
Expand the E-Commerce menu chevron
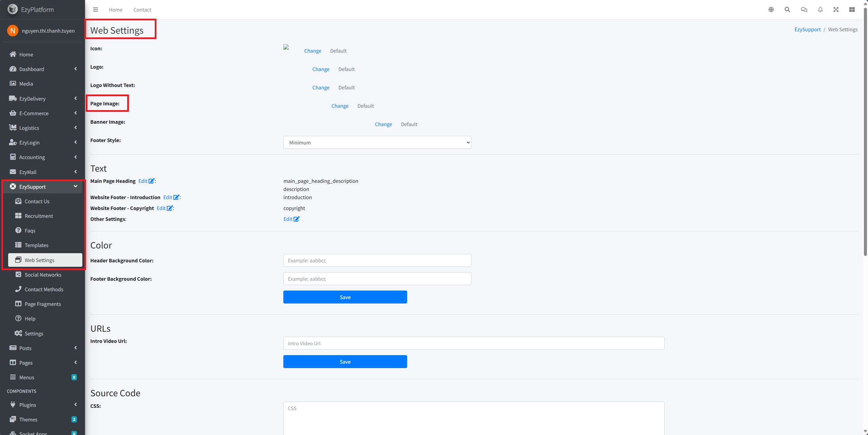click(x=76, y=113)
